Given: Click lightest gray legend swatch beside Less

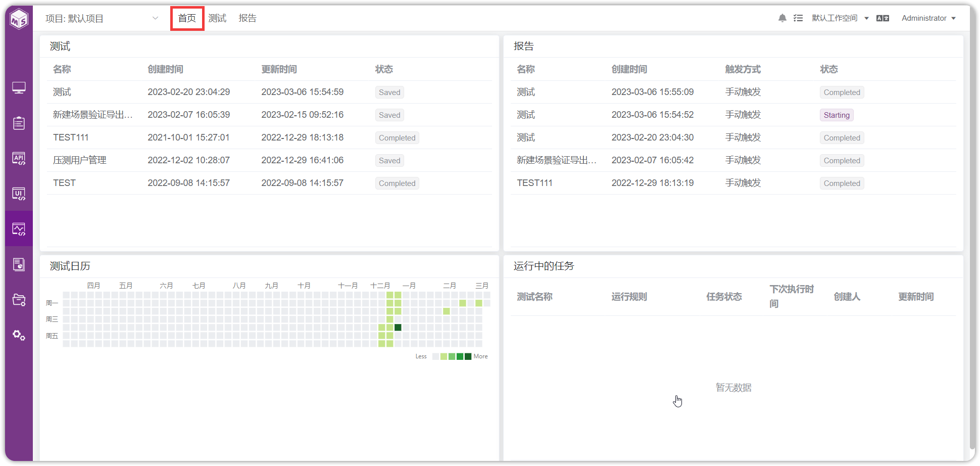Looking at the screenshot, I should point(435,356).
